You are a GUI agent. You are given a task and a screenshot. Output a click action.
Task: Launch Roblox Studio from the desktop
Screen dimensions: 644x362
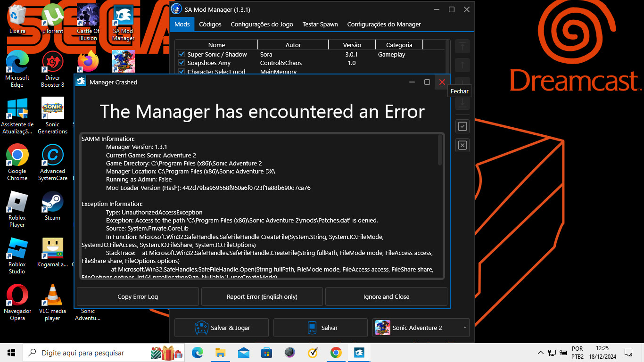17,250
